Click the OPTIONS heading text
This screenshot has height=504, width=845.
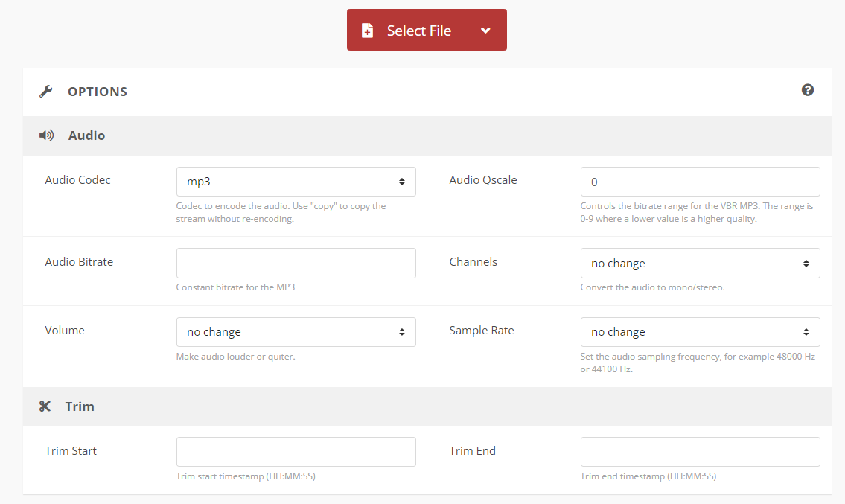pyautogui.click(x=98, y=92)
